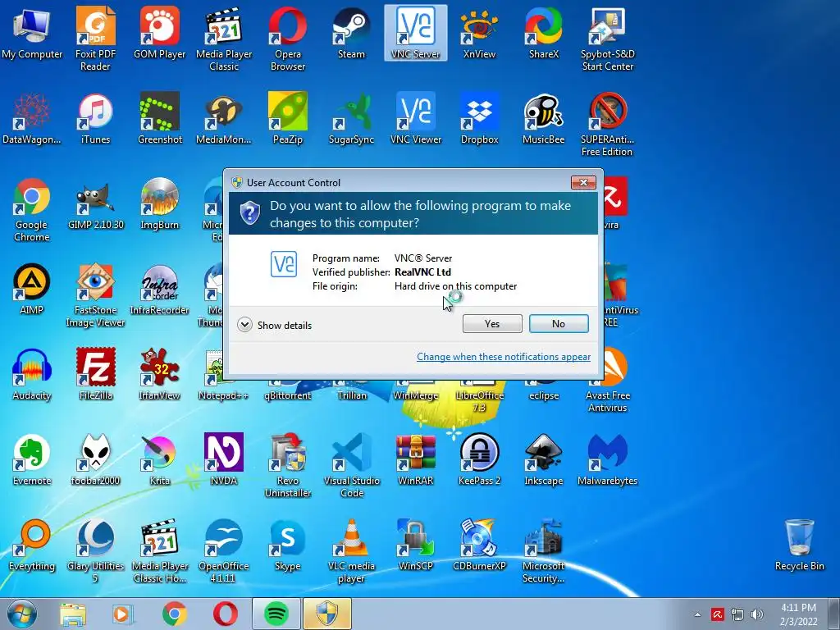This screenshot has height=630, width=840.
Task: Select the iTunes desktop icon
Action: click(x=95, y=118)
